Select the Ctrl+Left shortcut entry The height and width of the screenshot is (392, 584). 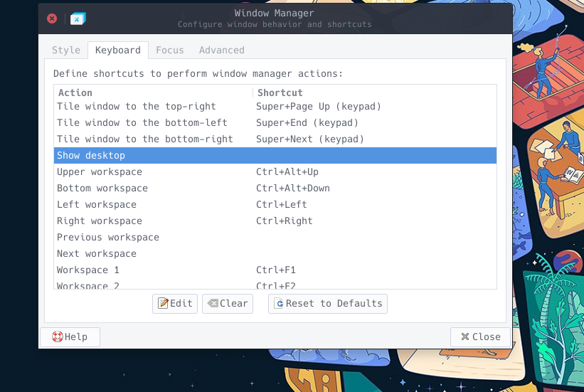click(281, 205)
